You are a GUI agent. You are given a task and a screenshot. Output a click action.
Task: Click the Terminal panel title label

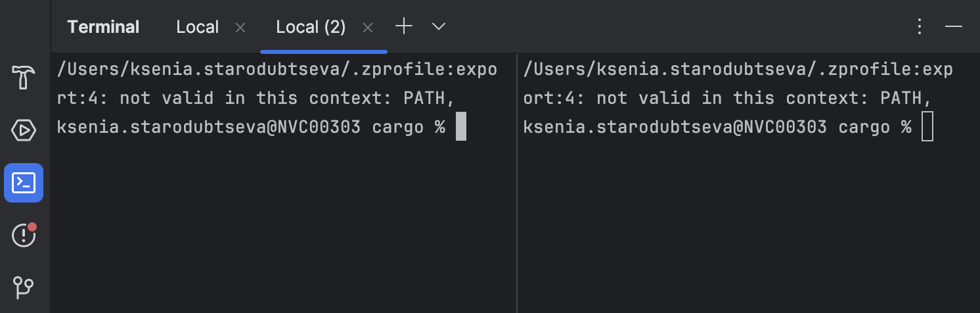coord(103,27)
